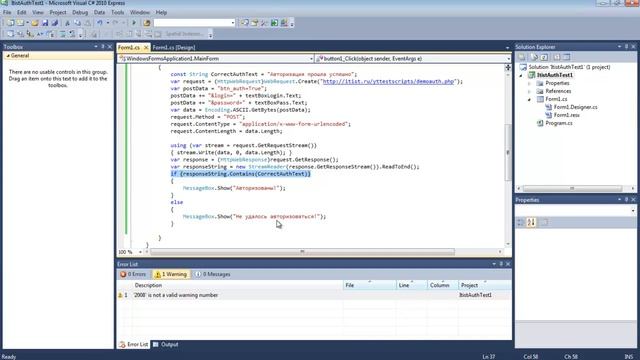The width and height of the screenshot is (640, 360).
Task: Click the New Project toolbar icon
Action: click(x=10, y=23)
